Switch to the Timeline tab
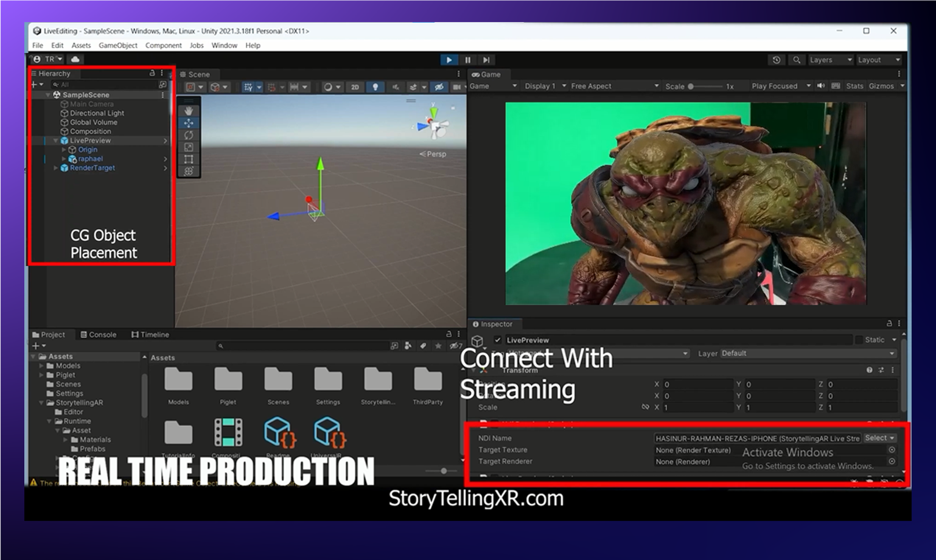936x560 pixels. tap(150, 335)
